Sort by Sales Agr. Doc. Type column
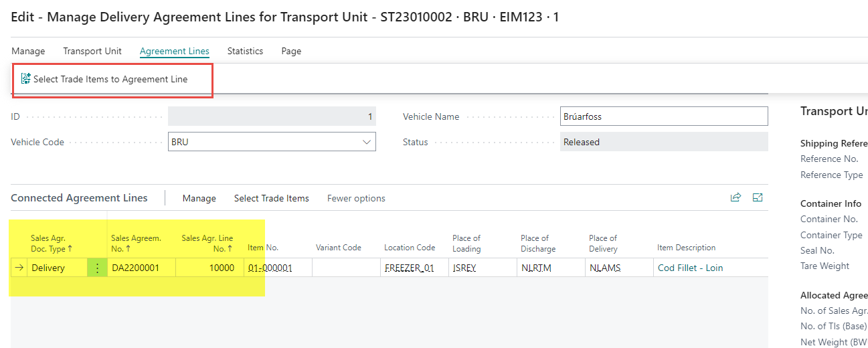Image resolution: width=868 pixels, height=348 pixels. tap(51, 243)
